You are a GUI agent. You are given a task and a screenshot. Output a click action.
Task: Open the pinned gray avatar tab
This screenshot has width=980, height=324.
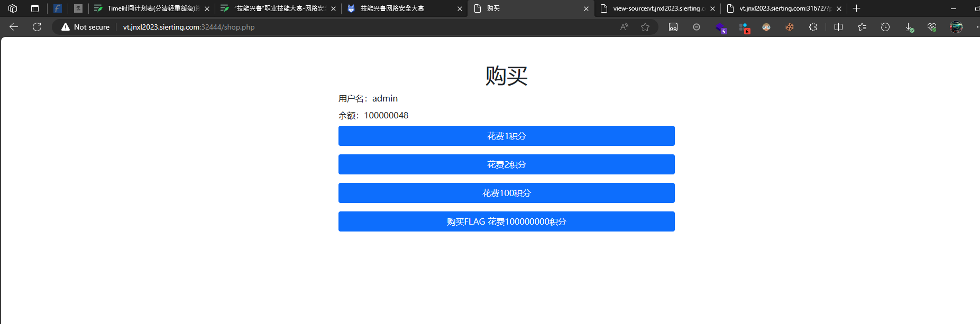[78, 8]
